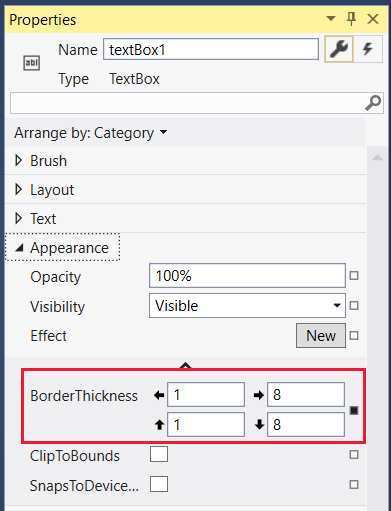Viewport: 391px width, 511px height.
Task: Open Opacity property marker menu
Action: (x=354, y=276)
